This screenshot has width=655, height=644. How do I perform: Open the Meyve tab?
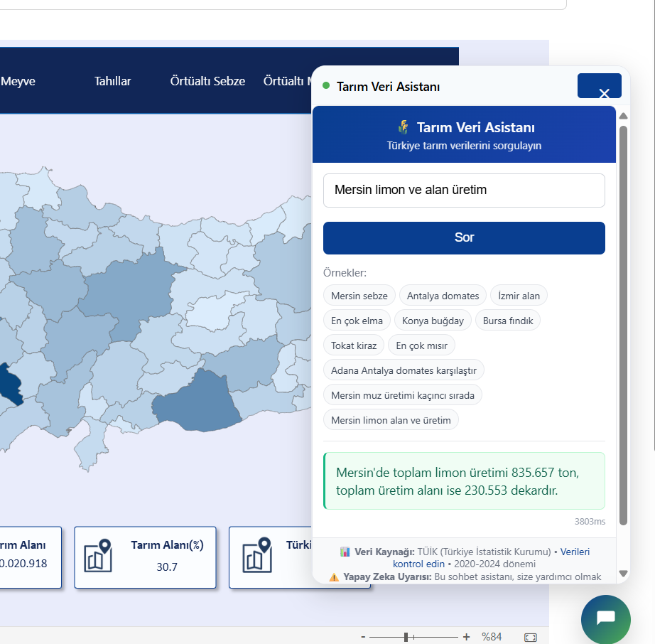tap(18, 81)
